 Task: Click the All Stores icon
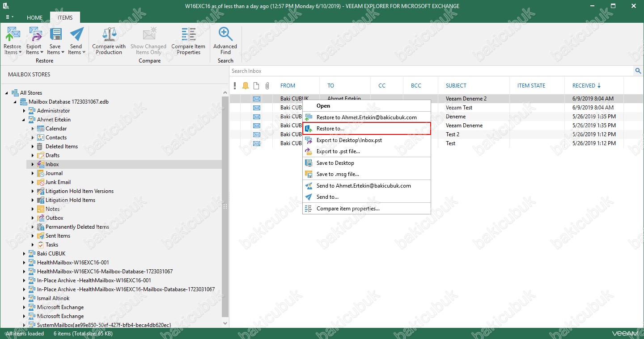15,93
